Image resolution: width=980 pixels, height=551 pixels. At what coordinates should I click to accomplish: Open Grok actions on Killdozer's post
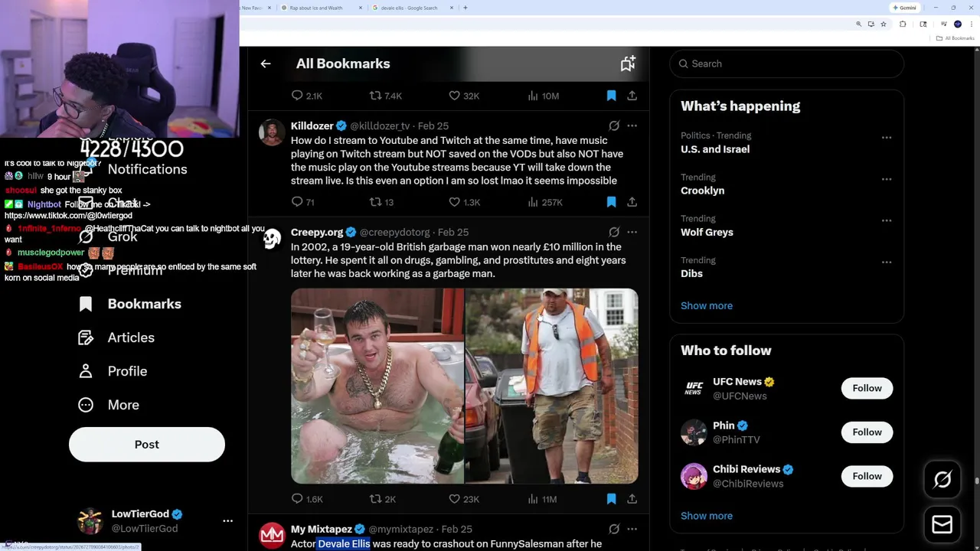click(614, 126)
